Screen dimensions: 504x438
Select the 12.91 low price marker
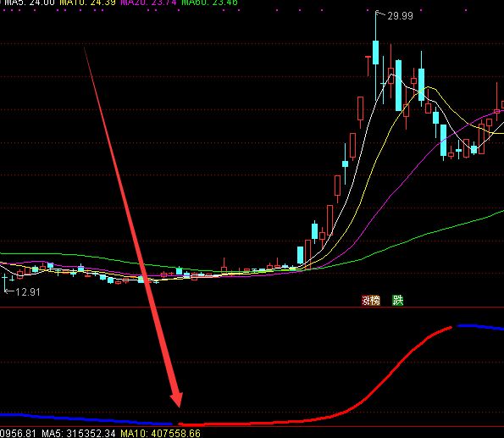click(28, 292)
